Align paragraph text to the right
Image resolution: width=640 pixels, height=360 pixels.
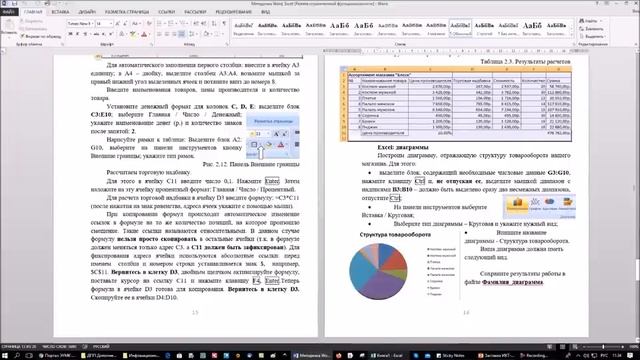pyautogui.click(x=174, y=34)
